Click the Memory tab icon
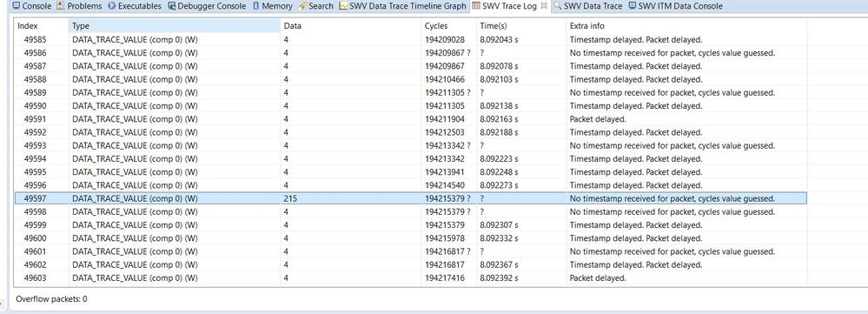This screenshot has width=868, height=314. click(x=255, y=6)
